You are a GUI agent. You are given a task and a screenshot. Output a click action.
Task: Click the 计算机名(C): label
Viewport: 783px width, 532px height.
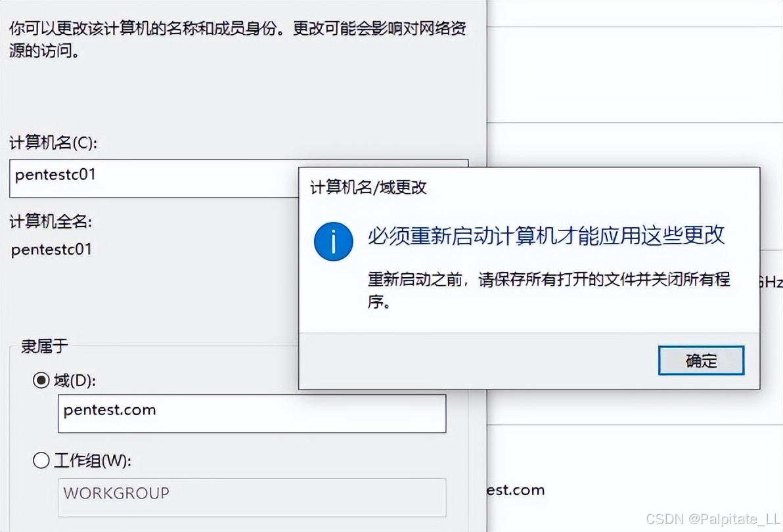53,143
